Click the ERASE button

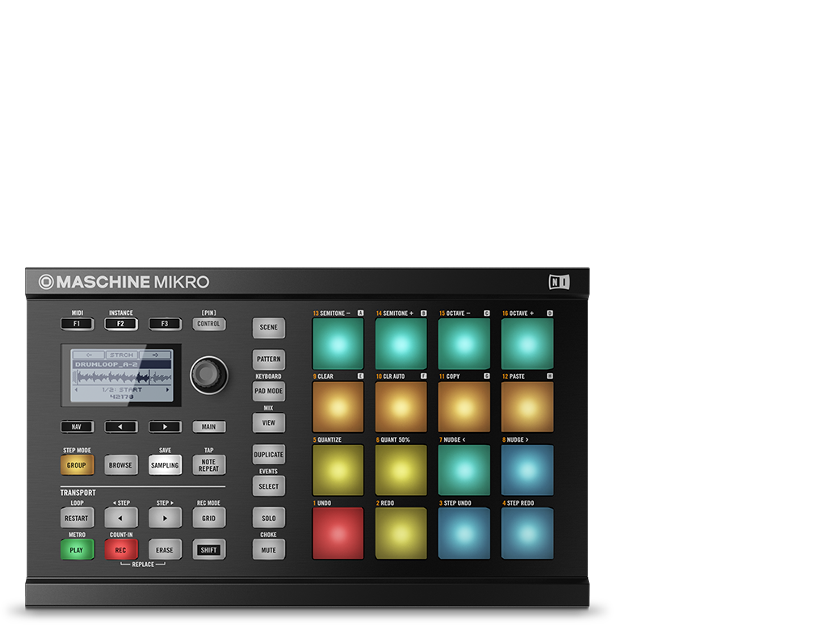[x=165, y=550]
